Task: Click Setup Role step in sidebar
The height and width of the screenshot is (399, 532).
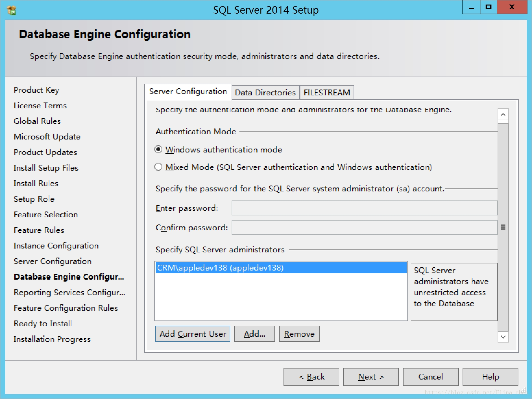Action: [34, 199]
